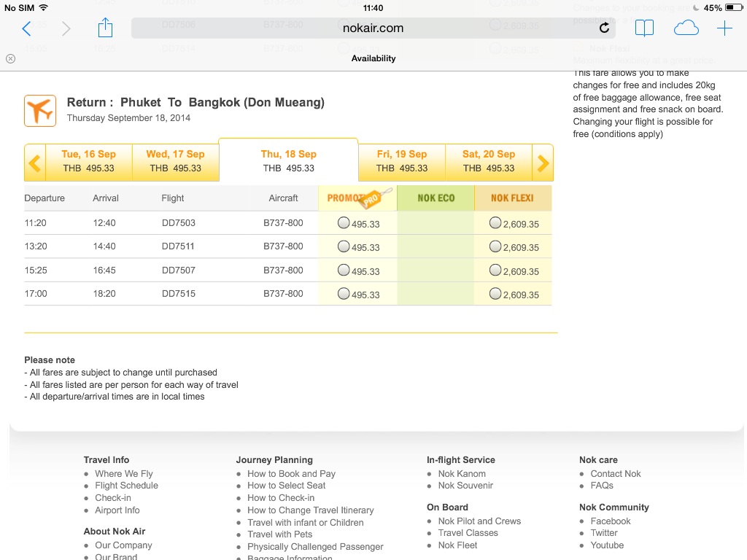747x560 pixels.
Task: Select Nok Flexi fare for DD7511
Action: tap(495, 246)
